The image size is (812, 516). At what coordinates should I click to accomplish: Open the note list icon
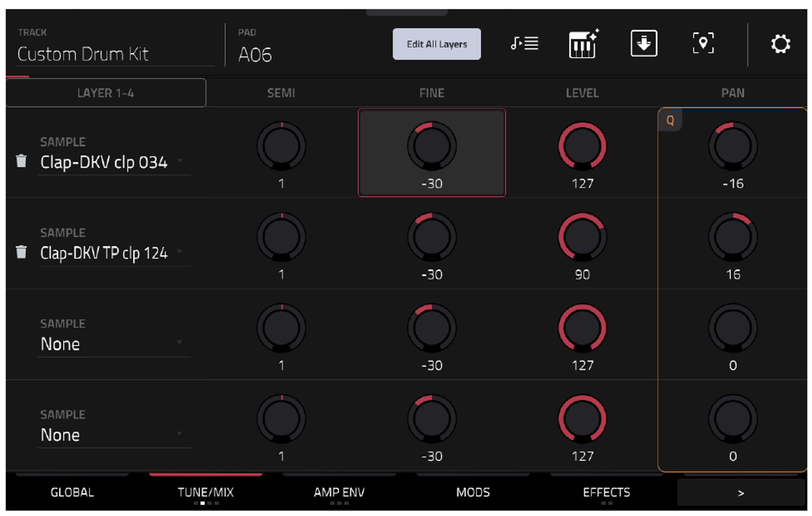524,44
